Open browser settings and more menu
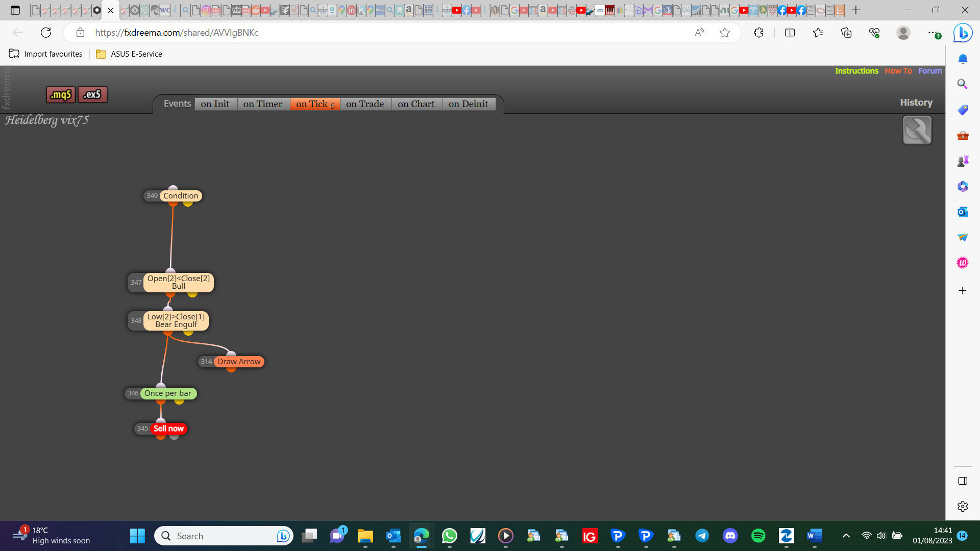This screenshot has height=551, width=980. point(934,33)
